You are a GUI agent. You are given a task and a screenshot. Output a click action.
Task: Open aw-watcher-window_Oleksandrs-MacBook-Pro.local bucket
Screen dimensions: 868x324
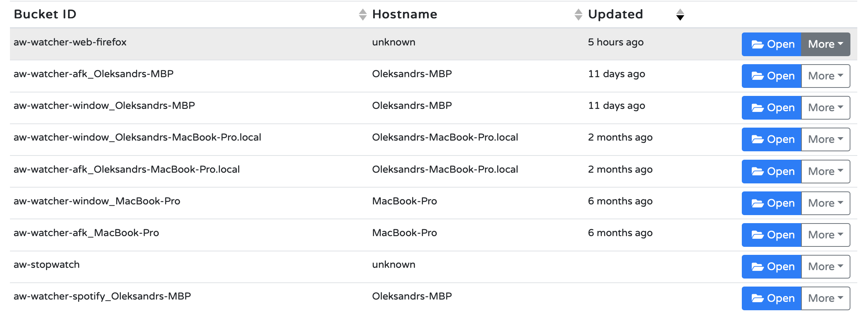pos(772,139)
